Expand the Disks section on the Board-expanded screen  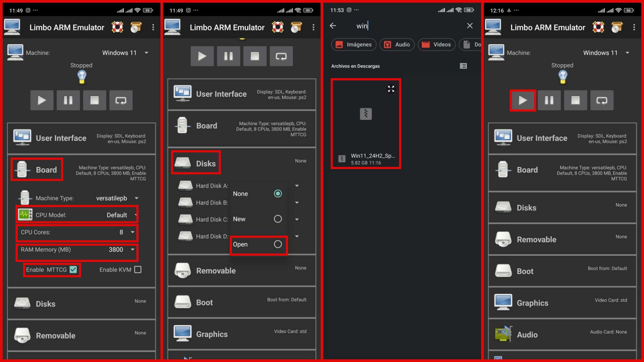[82, 304]
